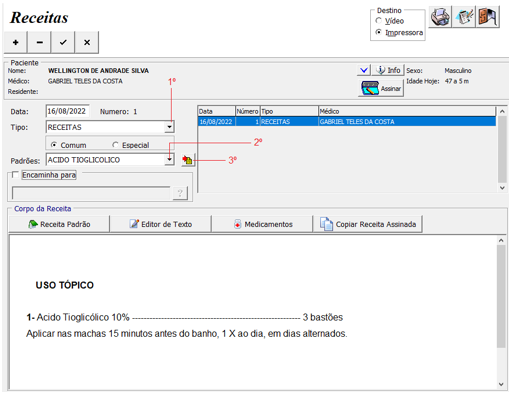Open the Medicamentos tab
Viewport: 511px width, 393px height.
pyautogui.click(x=263, y=224)
